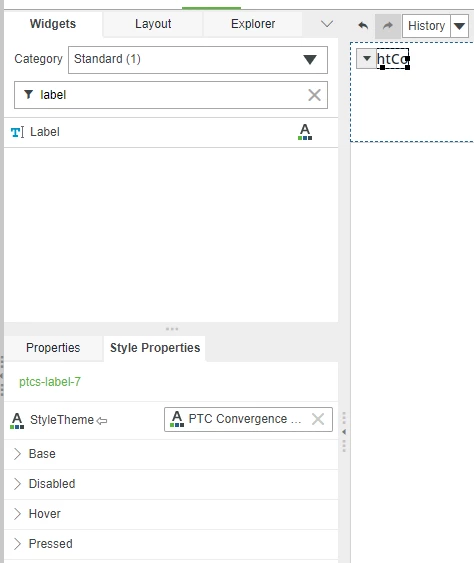Screen dimensions: 474x563
Task: Click the widget filter text field
Action: [x=171, y=95]
